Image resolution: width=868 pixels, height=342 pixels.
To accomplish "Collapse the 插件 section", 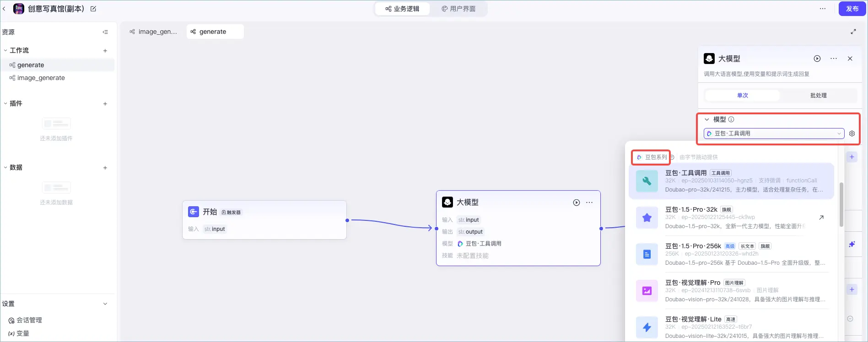I will (x=5, y=103).
